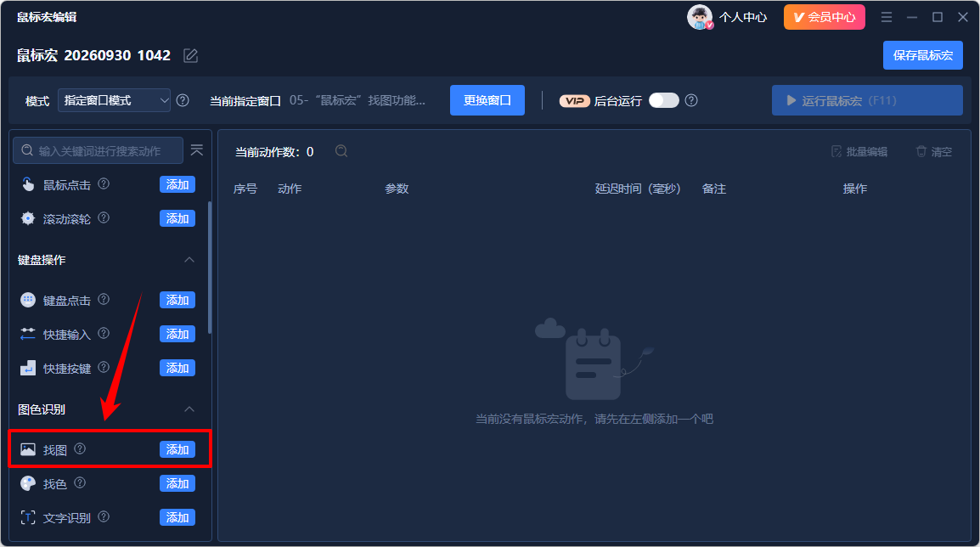Click the 文字识别 text recognition icon
Viewport: 980px width, 547px height.
(28, 517)
